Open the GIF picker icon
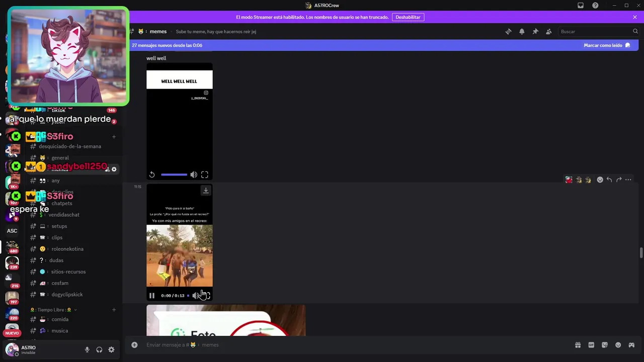 click(x=591, y=345)
